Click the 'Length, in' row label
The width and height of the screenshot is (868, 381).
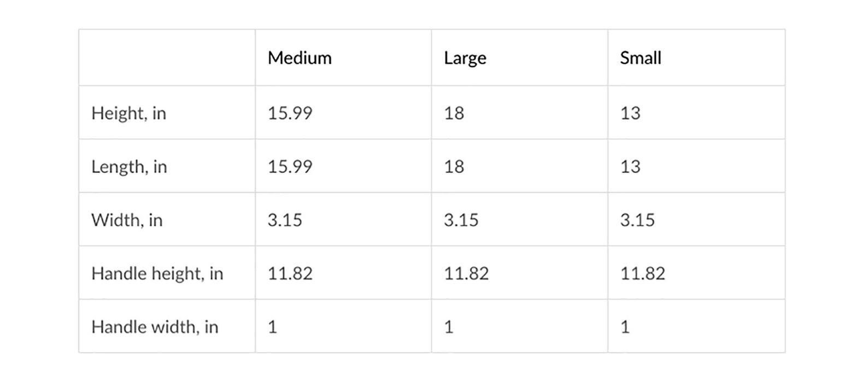coord(129,167)
